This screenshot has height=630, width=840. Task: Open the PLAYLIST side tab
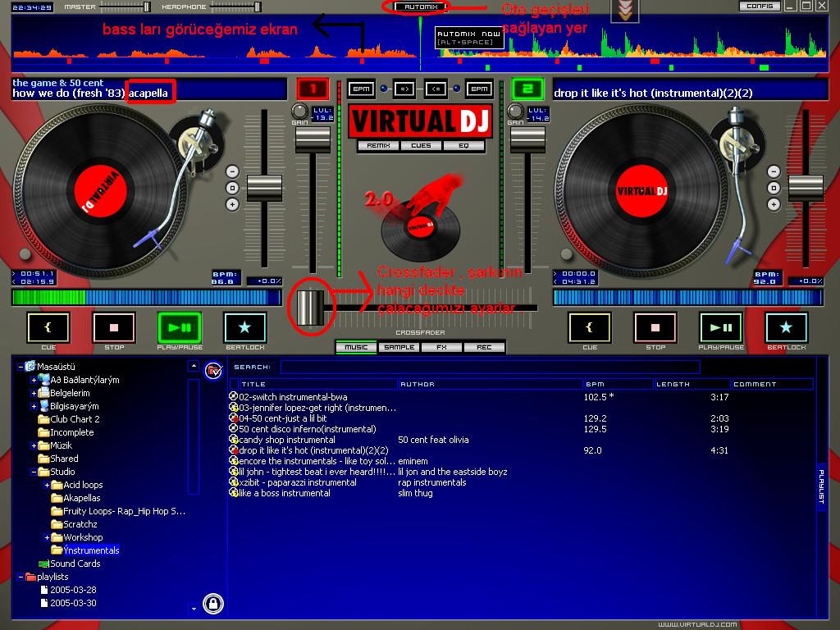click(821, 486)
